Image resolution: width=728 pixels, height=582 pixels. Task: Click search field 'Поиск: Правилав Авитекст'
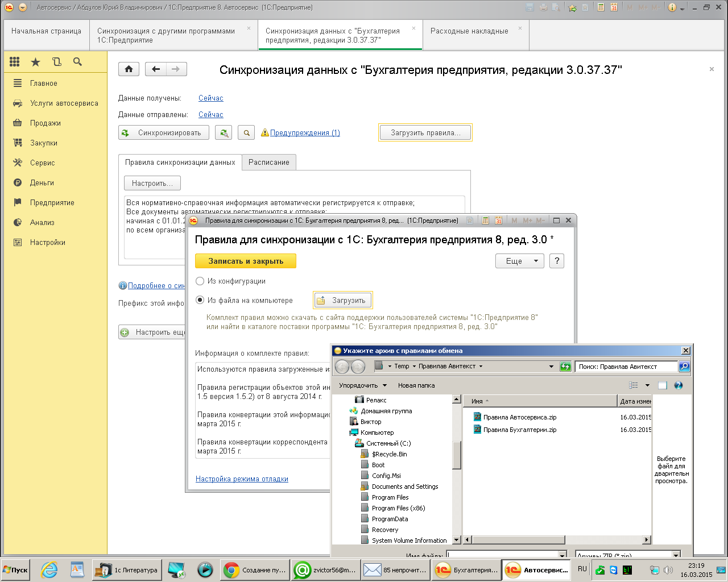[626, 367]
